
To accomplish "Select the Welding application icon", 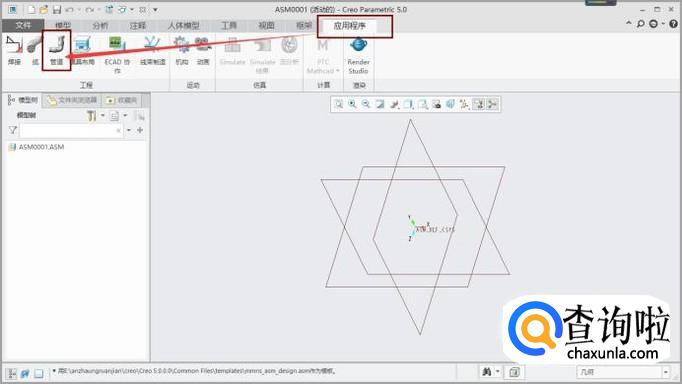I will click(14, 50).
